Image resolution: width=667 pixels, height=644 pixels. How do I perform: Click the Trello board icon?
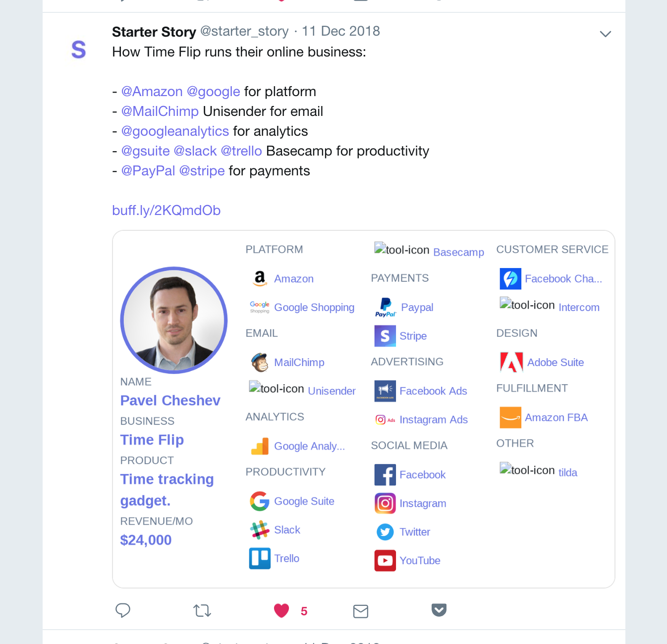[260, 558]
